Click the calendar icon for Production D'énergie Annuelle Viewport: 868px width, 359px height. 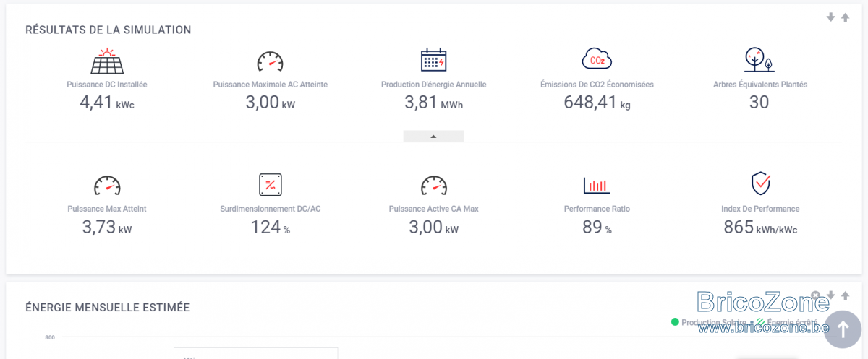pos(433,60)
